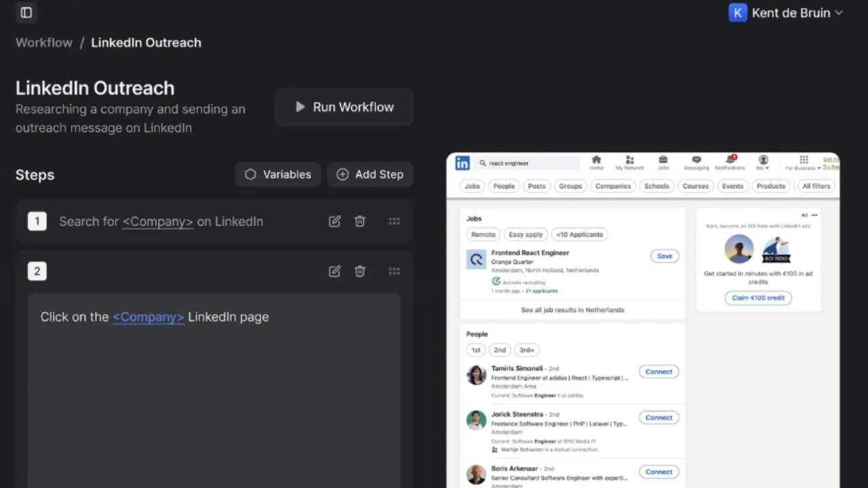Open the All filters option in LinkedIn
This screenshot has height=488, width=868.
click(x=816, y=186)
